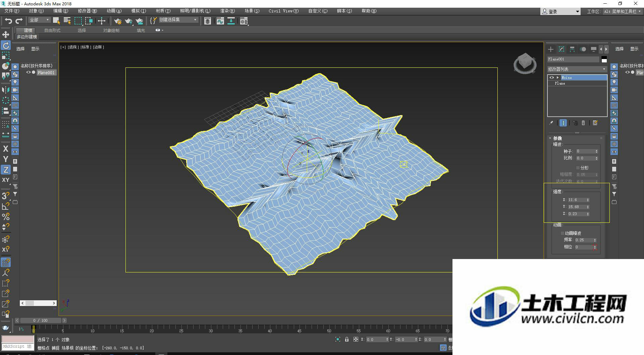Hide Plane001 via eye in left explorer
This screenshot has width=644, height=355.
click(29, 72)
